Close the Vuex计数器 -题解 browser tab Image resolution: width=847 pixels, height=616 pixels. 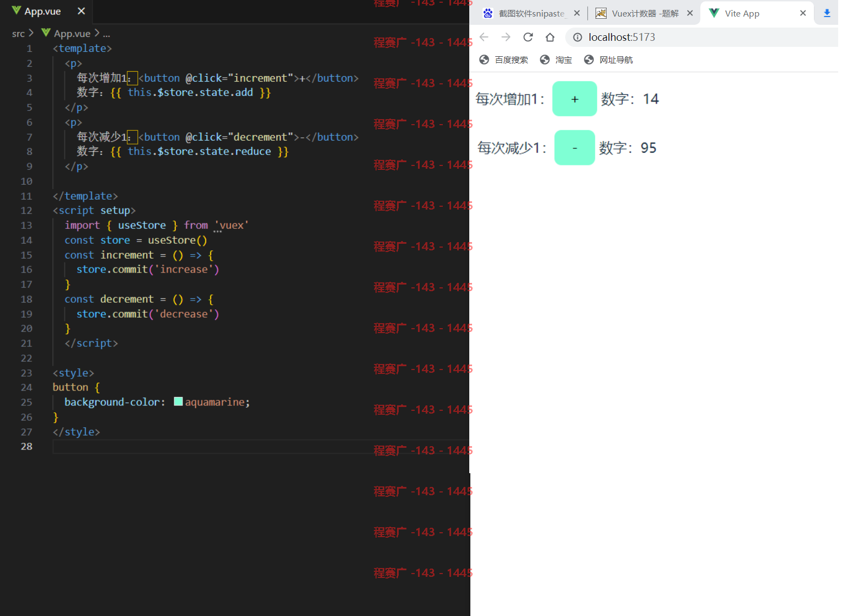point(690,13)
